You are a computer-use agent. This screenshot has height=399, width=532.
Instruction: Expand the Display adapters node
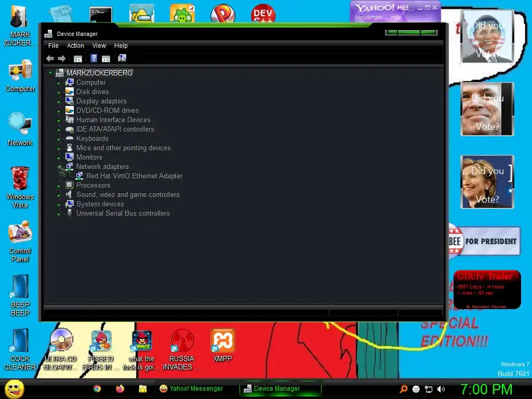[x=59, y=101]
